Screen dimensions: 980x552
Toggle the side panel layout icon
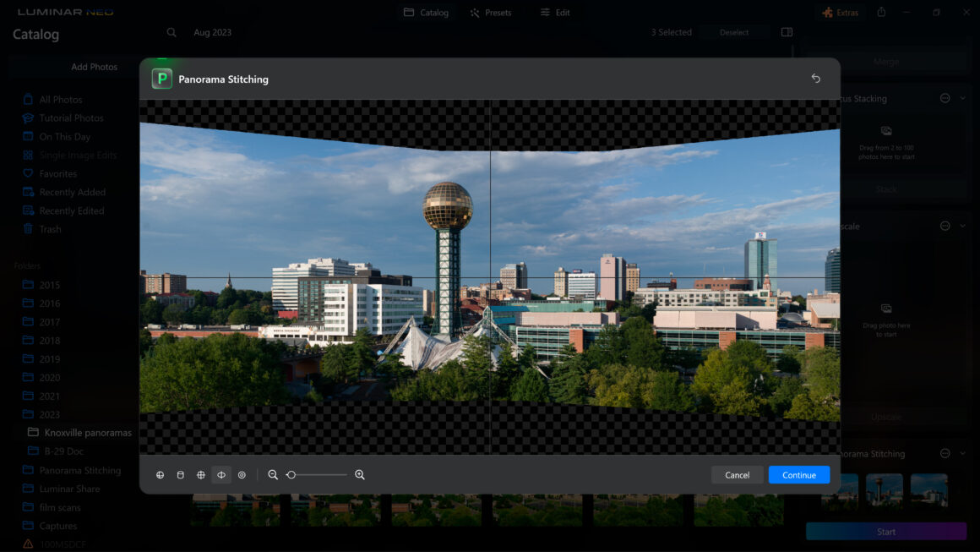point(787,32)
